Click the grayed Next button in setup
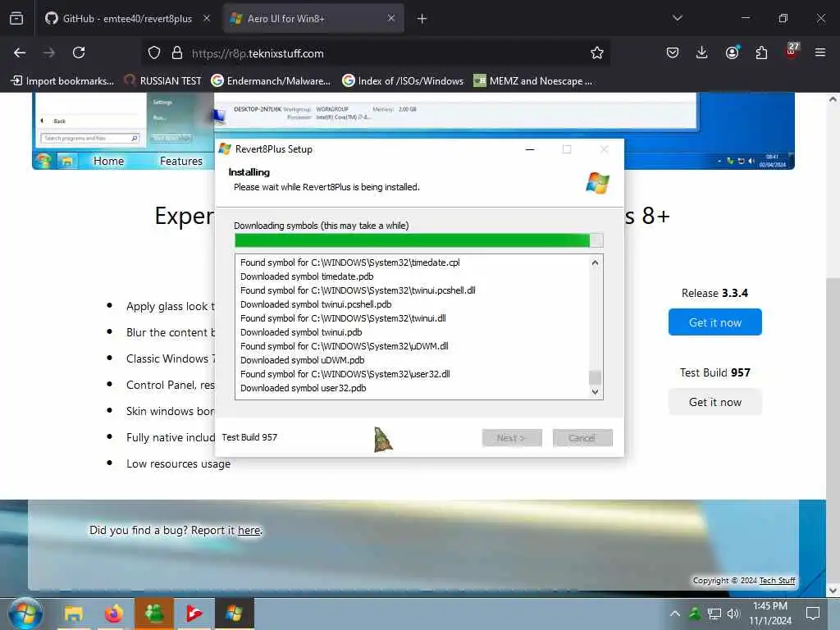Image resolution: width=840 pixels, height=630 pixels. click(x=512, y=438)
